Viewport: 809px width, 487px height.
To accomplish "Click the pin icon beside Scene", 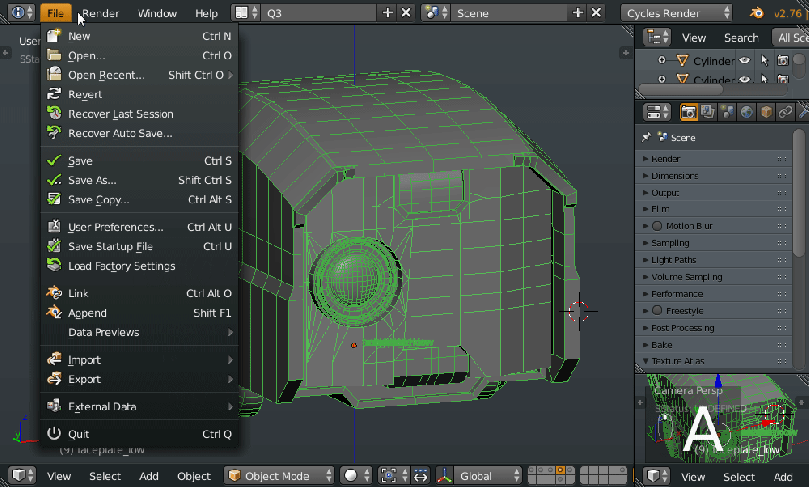I will point(646,137).
